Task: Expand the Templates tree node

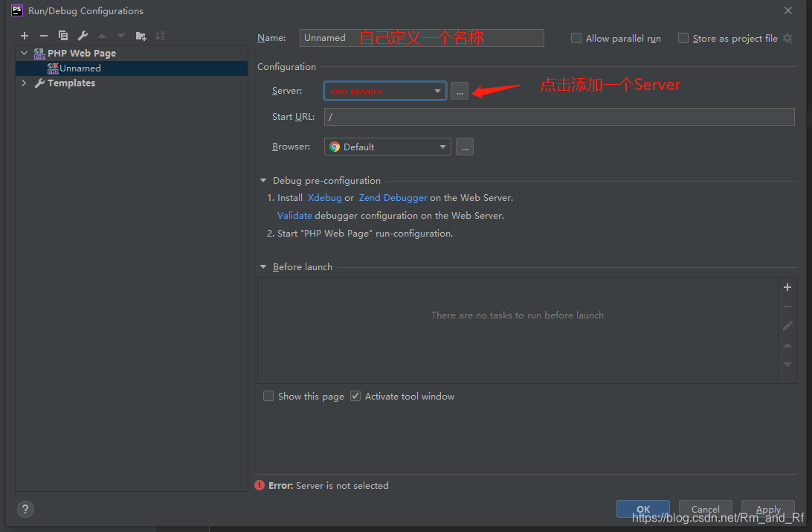Action: pos(24,83)
